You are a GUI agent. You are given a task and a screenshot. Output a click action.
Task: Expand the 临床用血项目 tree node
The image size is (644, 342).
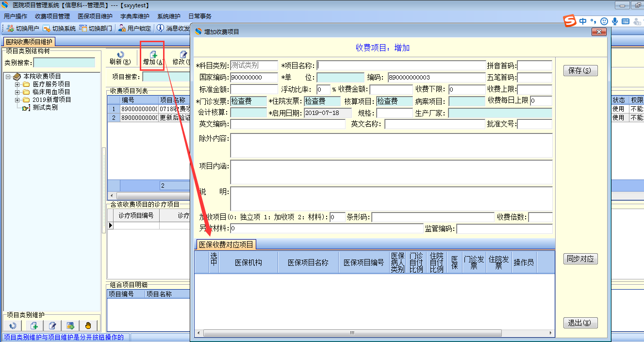click(17, 92)
